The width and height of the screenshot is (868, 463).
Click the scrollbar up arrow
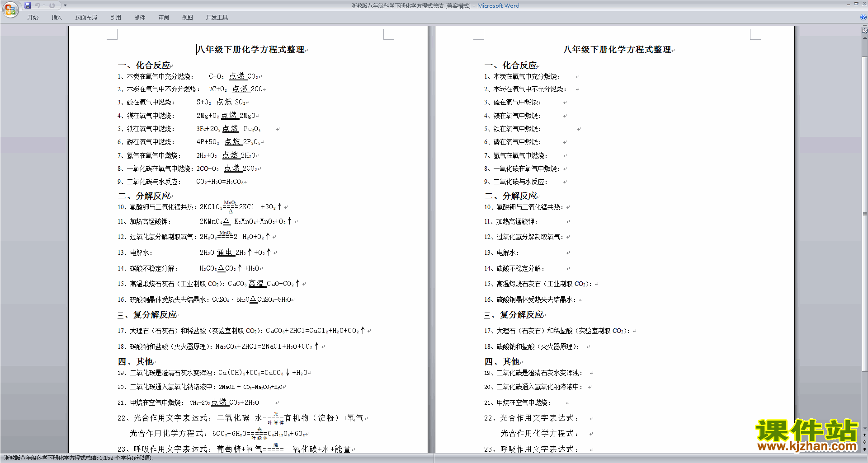point(864,37)
